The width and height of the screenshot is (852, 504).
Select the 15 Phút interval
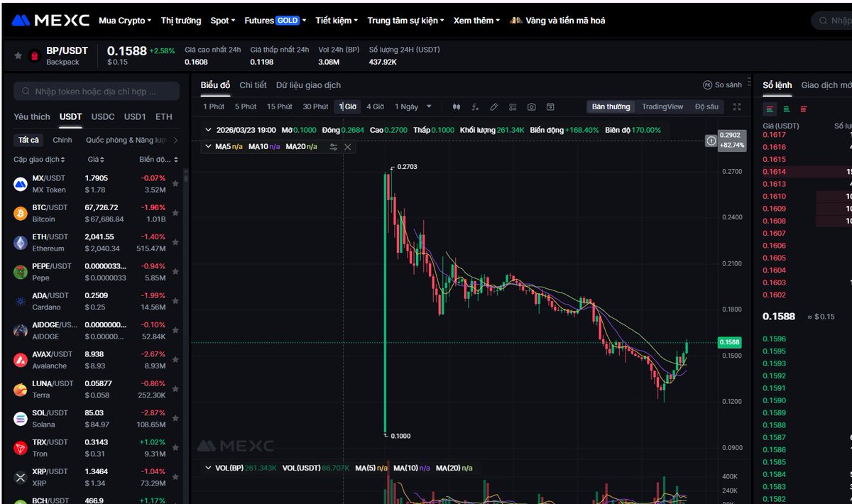click(280, 106)
